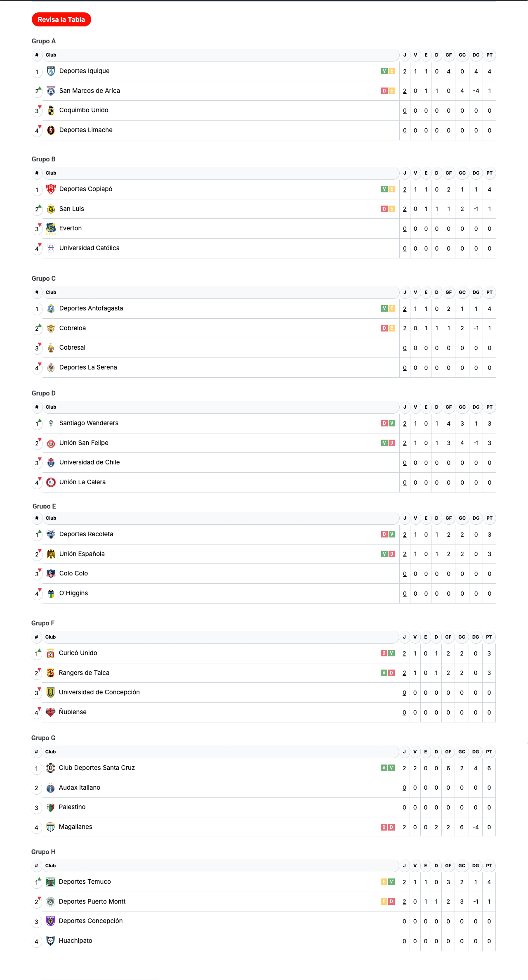
Task: Click the Colo Colo team logo
Action: pyautogui.click(x=51, y=574)
